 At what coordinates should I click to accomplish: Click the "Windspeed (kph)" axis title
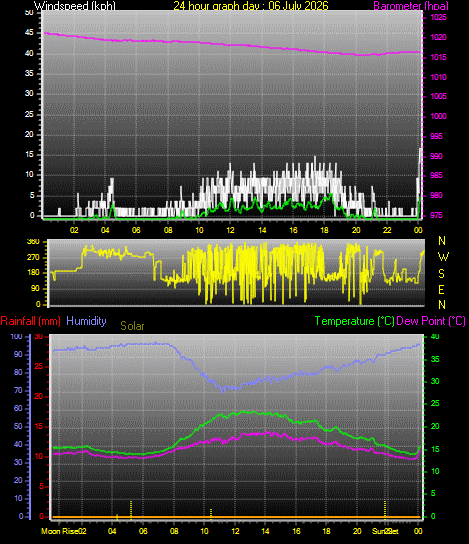tap(75, 6)
